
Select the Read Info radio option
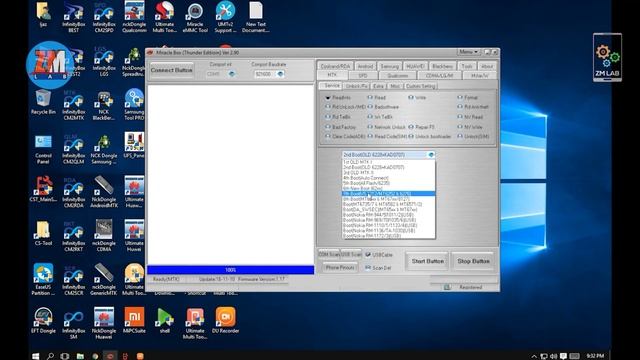click(x=338, y=98)
